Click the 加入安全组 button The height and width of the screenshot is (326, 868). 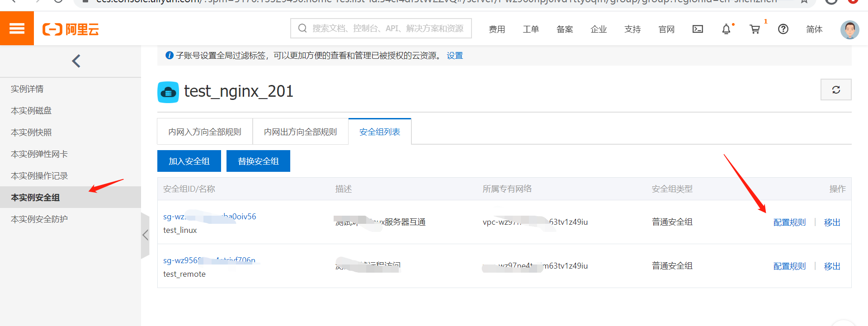tap(189, 161)
